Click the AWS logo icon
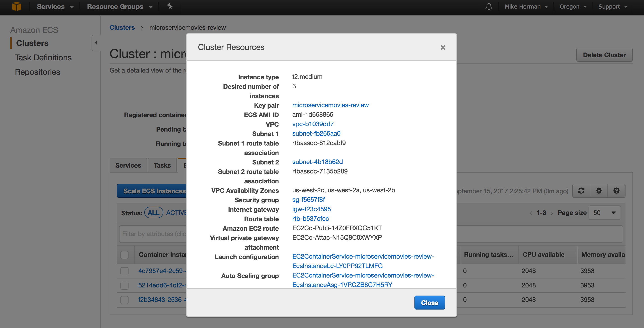Screen dimensions: 644x328 (x=16, y=6)
